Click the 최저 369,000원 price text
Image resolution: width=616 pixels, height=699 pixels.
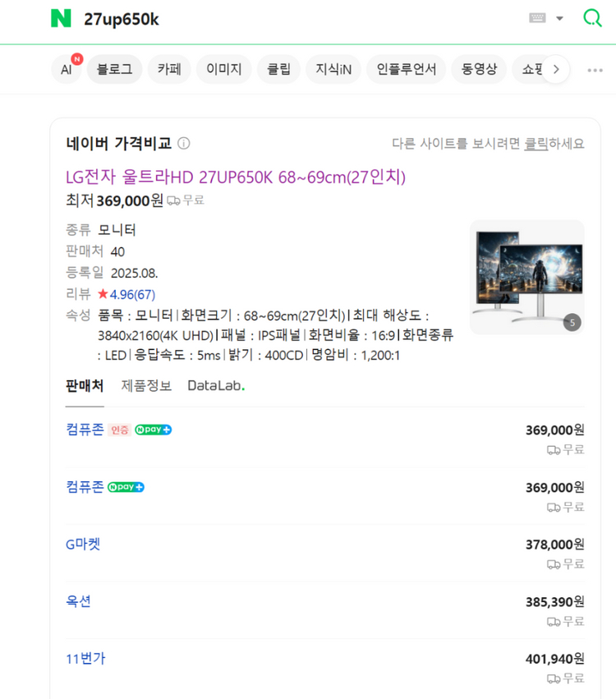114,200
